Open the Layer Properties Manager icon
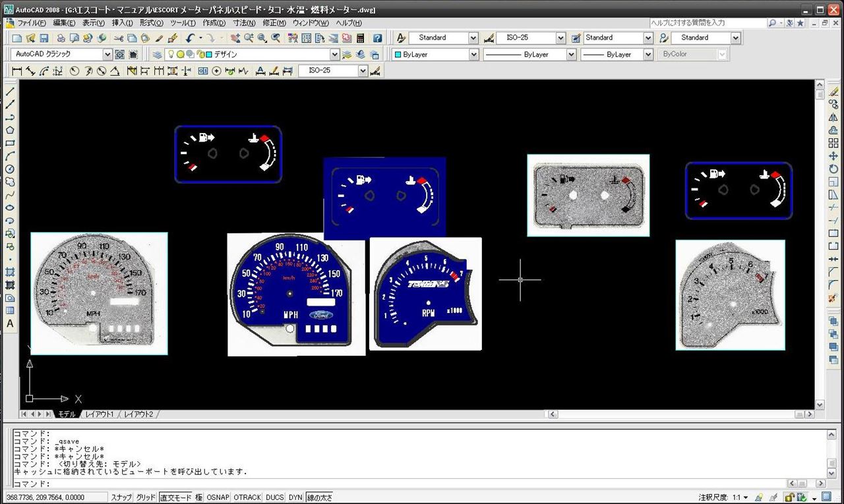The width and height of the screenshot is (844, 504). [x=157, y=55]
